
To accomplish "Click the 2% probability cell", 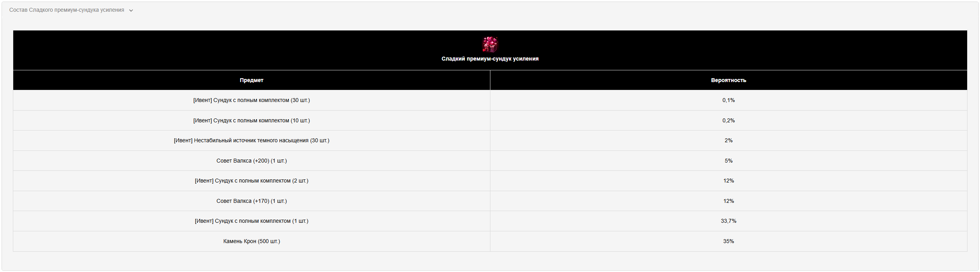I will (x=728, y=141).
